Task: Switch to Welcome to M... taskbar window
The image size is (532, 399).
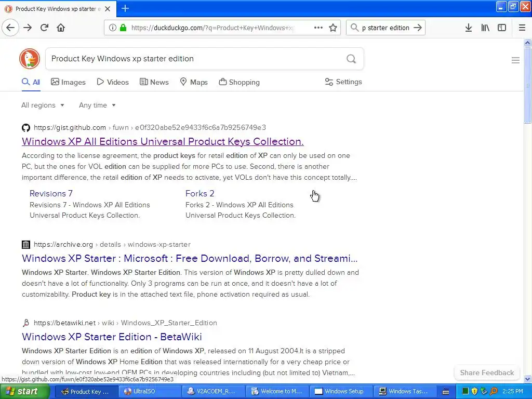Action: click(x=278, y=391)
